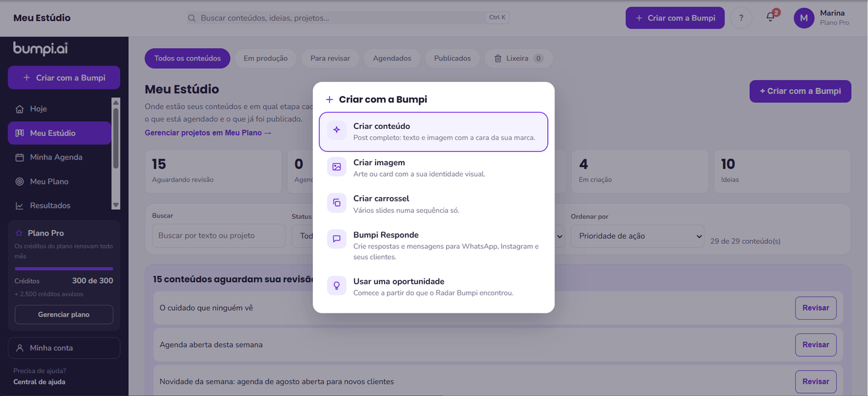Click the 10 Ideias stat card
868x396 pixels.
782,172
